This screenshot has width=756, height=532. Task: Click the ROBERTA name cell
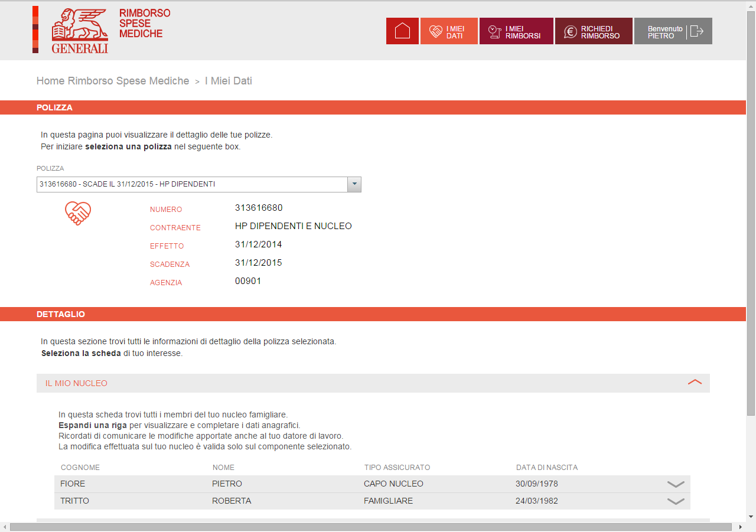232,501
